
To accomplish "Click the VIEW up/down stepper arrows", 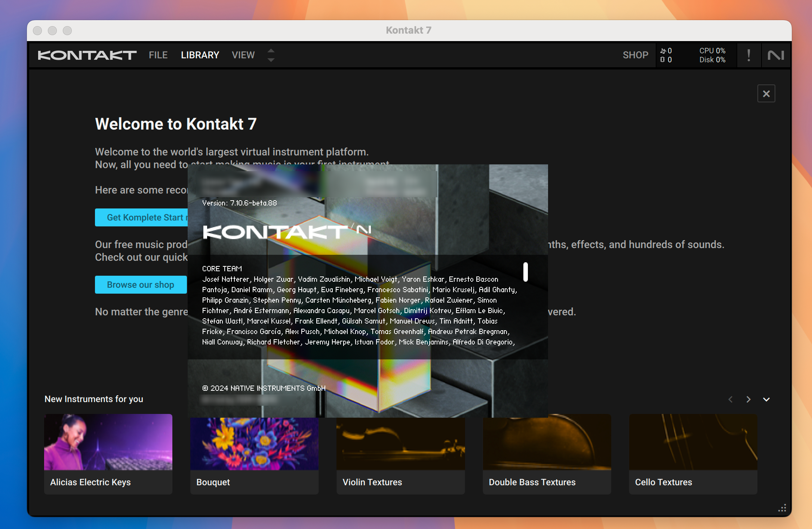I will click(271, 55).
